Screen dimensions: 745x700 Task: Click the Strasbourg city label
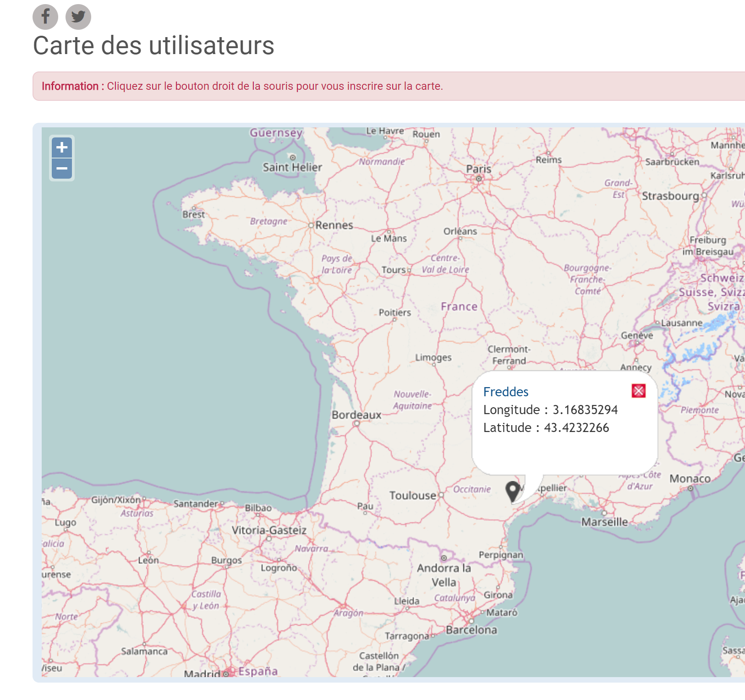(670, 196)
